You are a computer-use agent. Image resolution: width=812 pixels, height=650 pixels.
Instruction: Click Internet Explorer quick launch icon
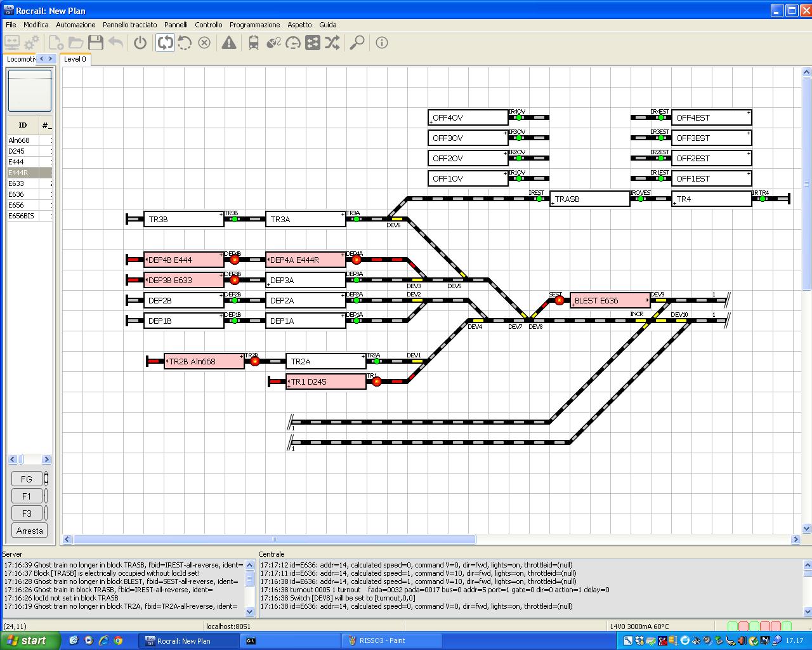(x=103, y=640)
